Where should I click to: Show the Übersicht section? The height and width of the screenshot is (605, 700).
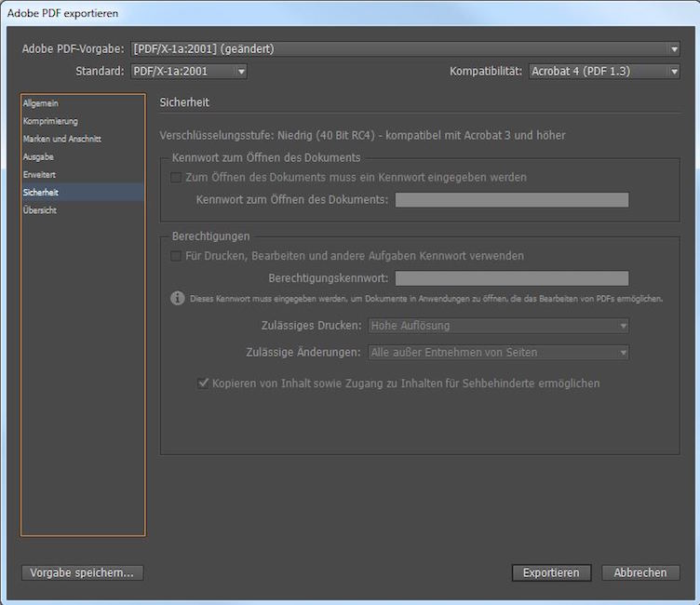click(x=83, y=210)
